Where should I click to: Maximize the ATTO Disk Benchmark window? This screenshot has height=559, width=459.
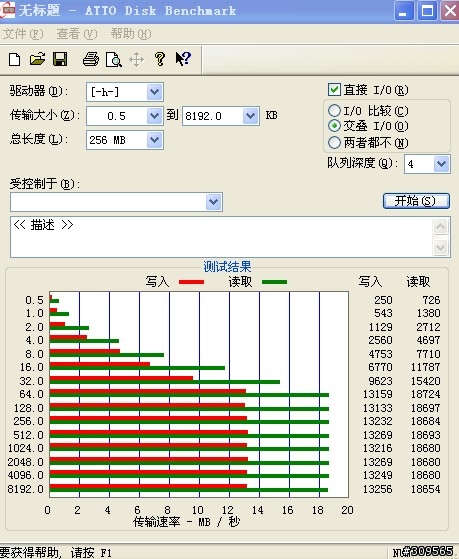427,11
